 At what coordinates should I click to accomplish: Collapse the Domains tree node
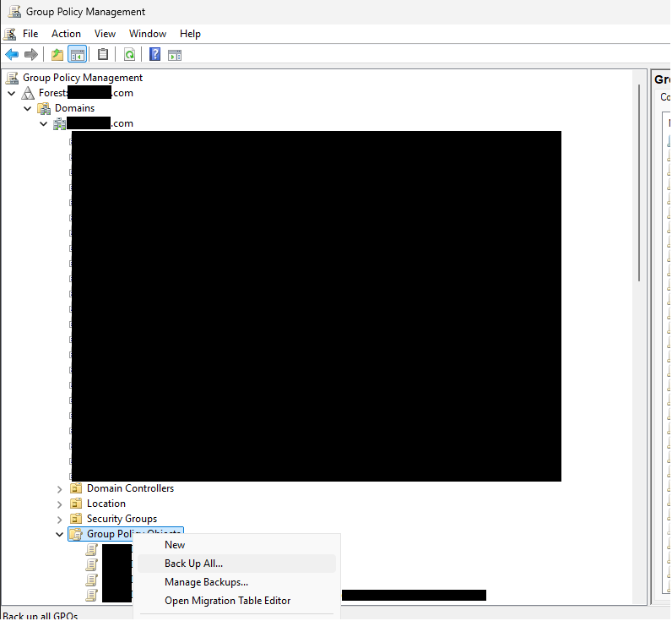point(28,109)
